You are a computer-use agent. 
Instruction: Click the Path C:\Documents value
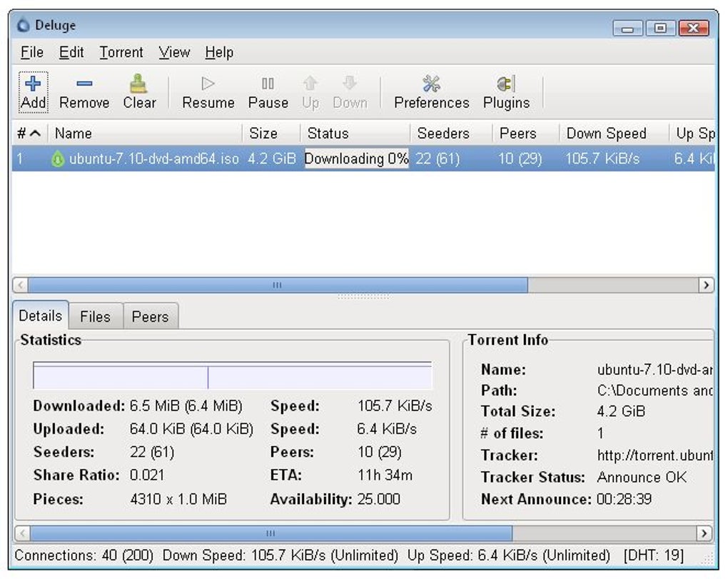tap(654, 391)
